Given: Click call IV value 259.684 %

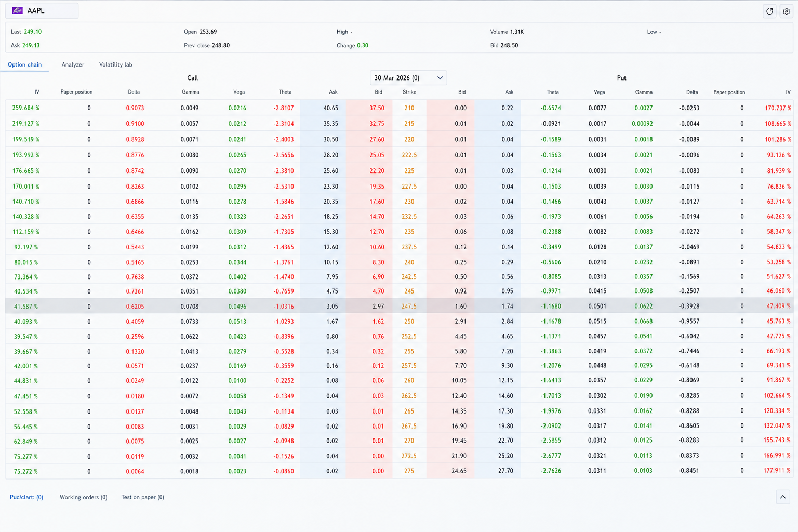Looking at the screenshot, I should click(26, 108).
